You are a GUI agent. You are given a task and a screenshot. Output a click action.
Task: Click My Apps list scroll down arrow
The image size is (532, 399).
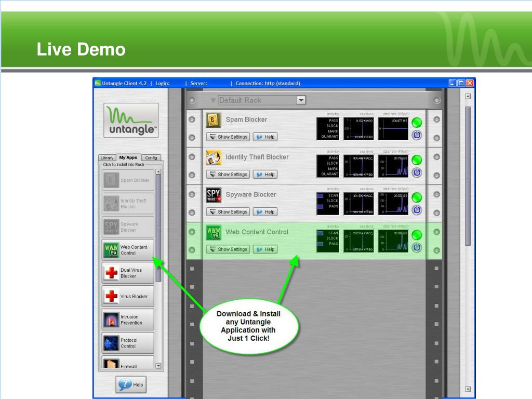point(158,366)
